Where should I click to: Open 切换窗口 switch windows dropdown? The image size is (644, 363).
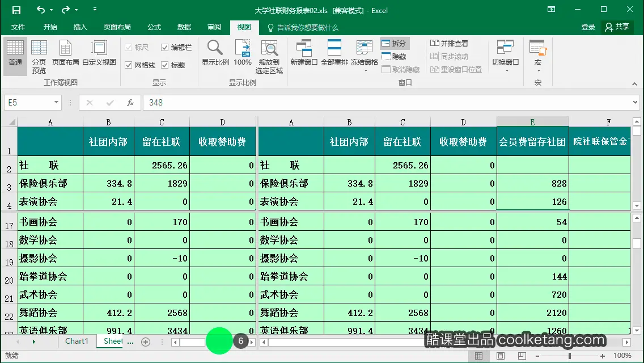point(505,56)
